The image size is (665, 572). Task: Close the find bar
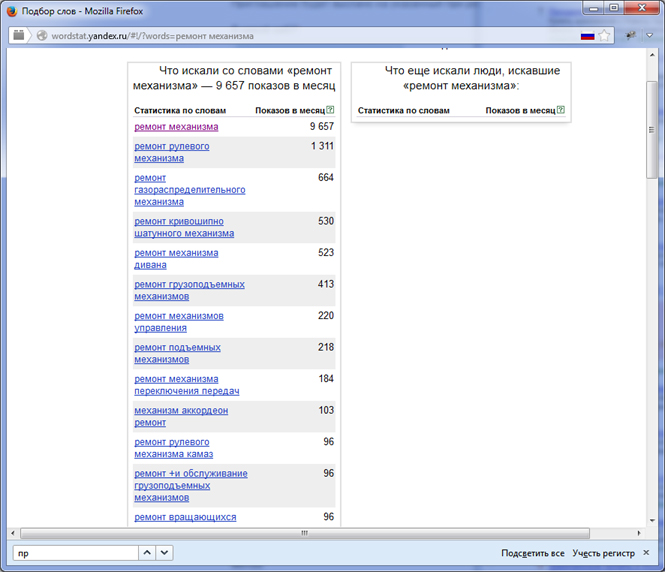coord(646,552)
